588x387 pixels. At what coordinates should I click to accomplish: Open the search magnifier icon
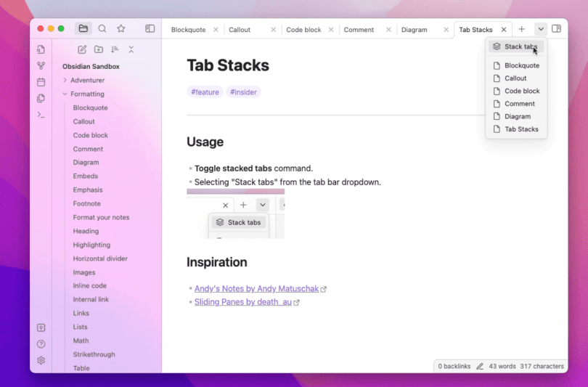[102, 28]
